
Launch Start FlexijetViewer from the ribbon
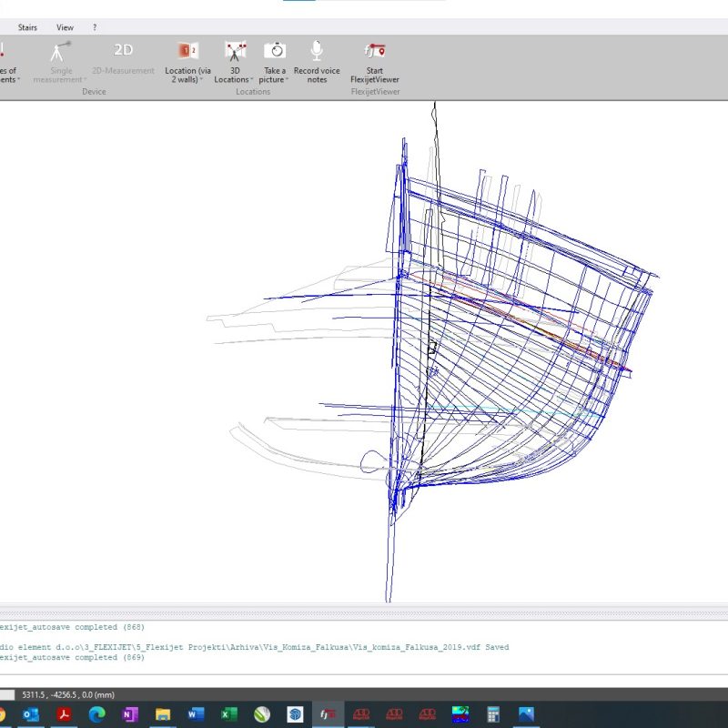[x=374, y=51]
